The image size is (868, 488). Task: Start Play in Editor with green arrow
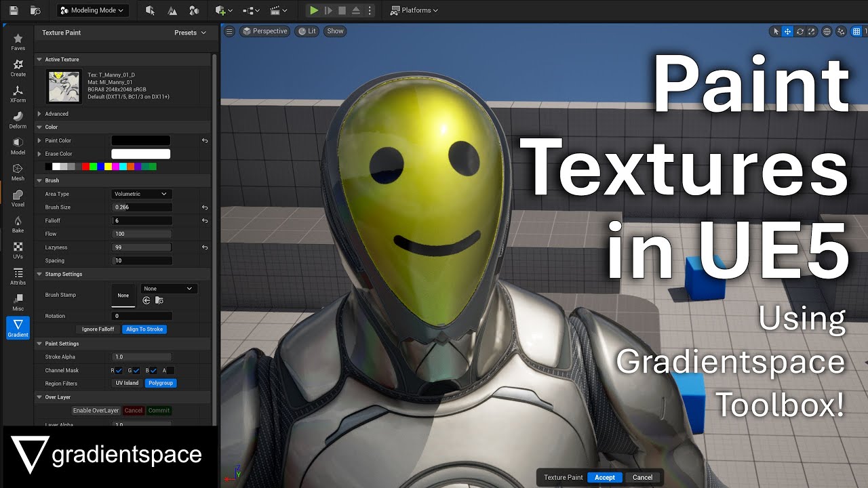tap(314, 10)
